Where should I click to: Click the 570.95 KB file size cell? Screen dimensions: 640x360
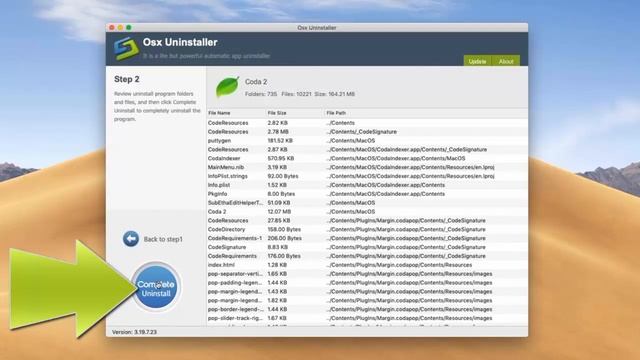click(280, 158)
